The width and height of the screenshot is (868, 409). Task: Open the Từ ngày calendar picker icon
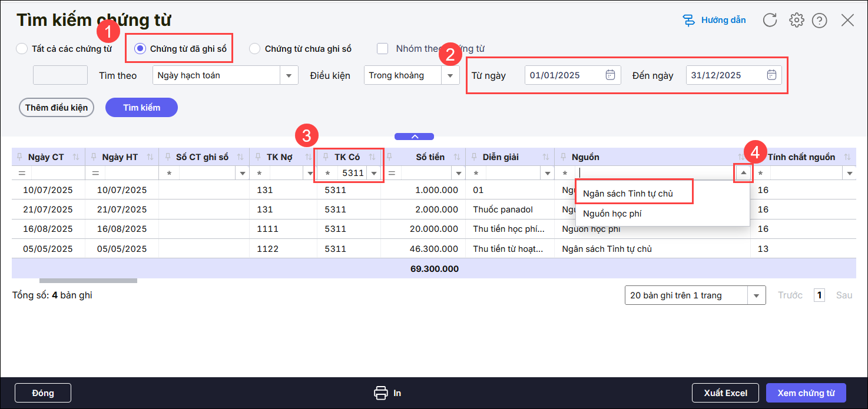611,75
